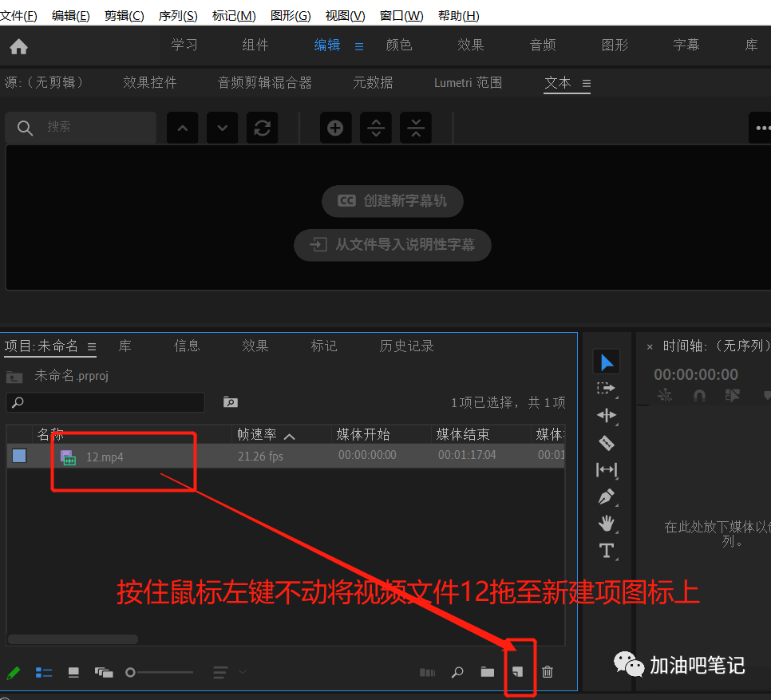
Task: Click Automate to Sequence icon
Action: 427,672
